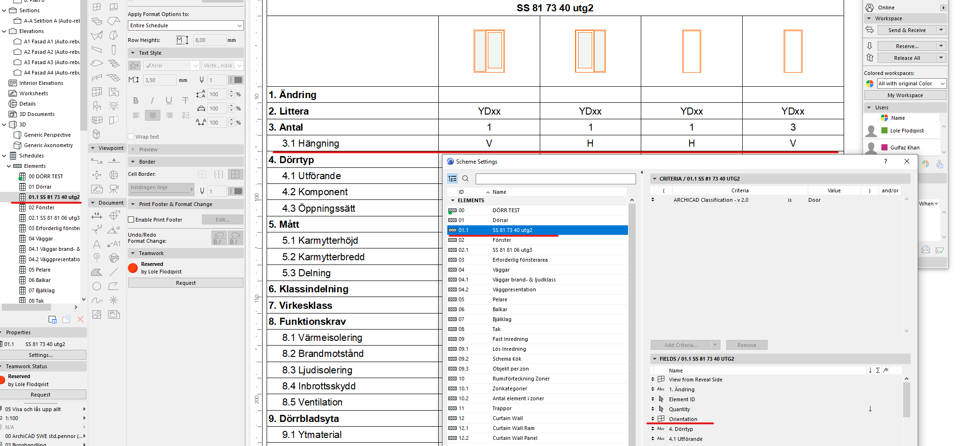
Task: Select the Circle drawing tool
Action: click(97, 286)
